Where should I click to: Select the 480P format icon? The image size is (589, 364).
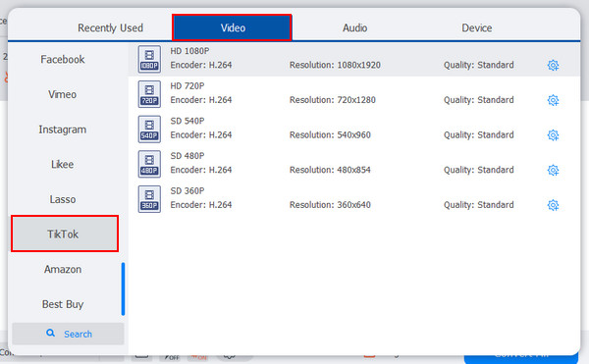coord(149,164)
